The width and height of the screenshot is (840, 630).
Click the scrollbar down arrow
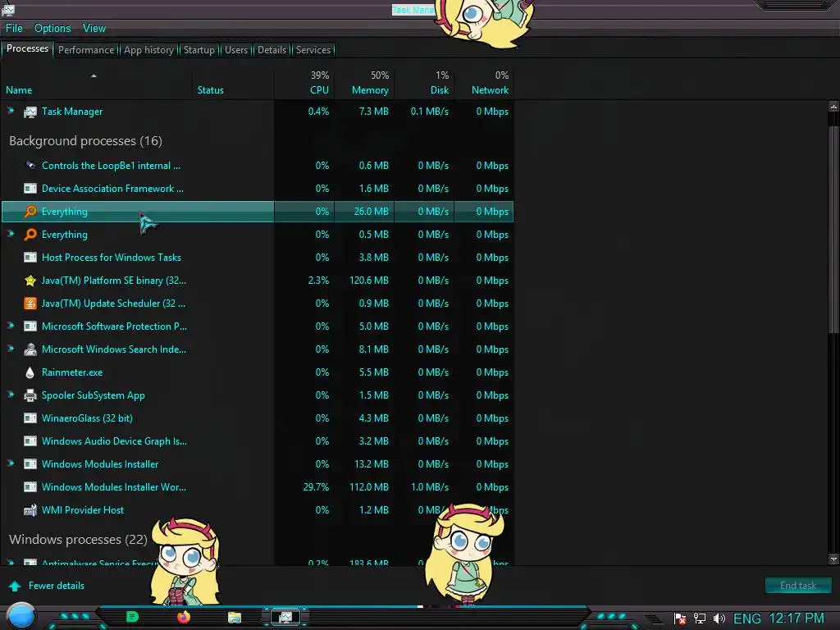pyautogui.click(x=833, y=559)
